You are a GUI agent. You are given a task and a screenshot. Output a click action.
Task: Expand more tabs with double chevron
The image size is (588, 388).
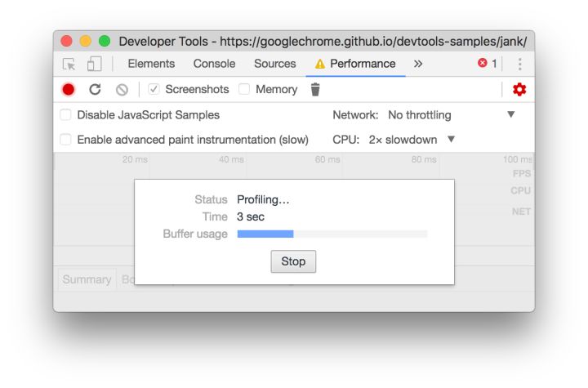point(418,64)
